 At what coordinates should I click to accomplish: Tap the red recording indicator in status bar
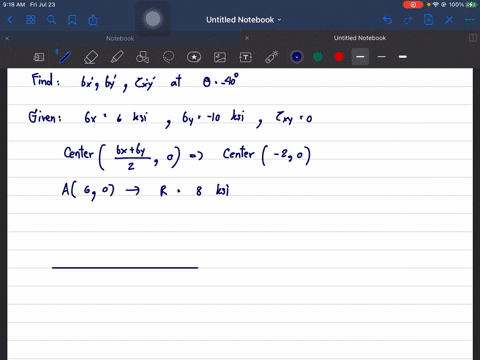point(413,5)
